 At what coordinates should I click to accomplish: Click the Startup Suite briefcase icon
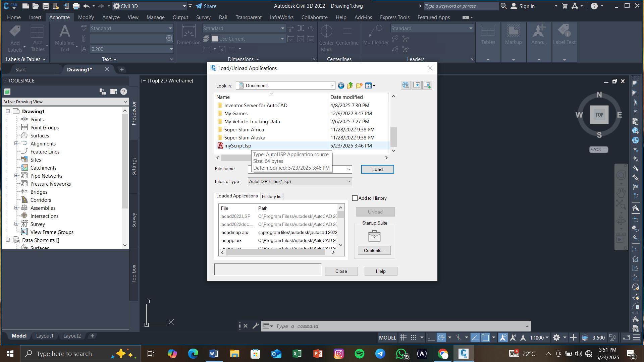374,236
